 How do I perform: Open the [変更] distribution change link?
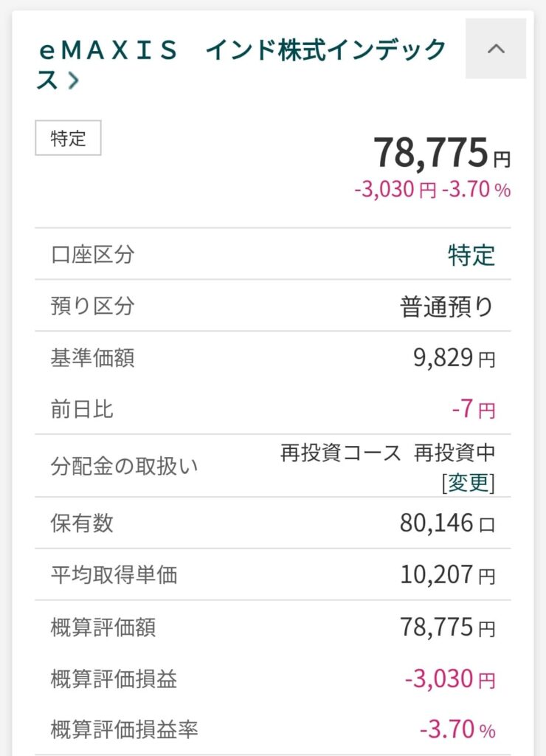click(x=469, y=482)
